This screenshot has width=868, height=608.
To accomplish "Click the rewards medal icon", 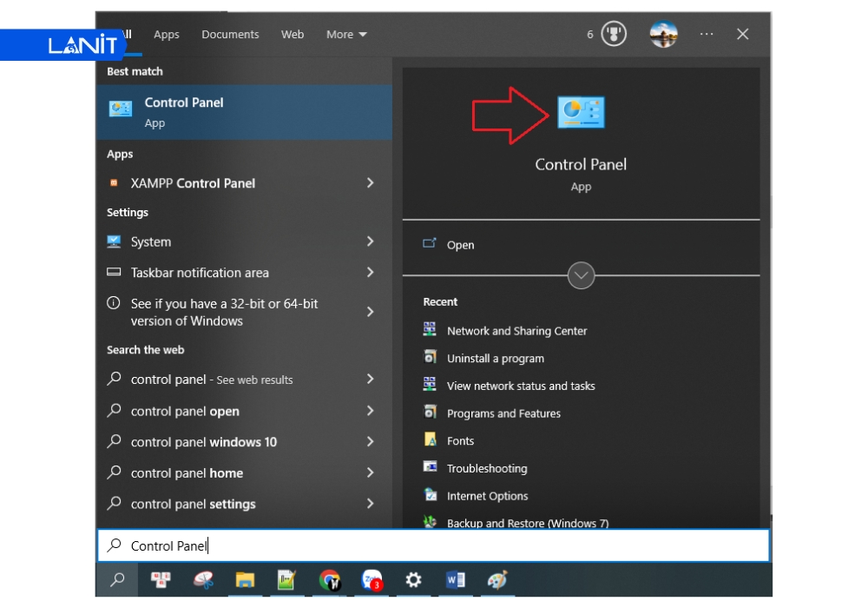I will (614, 34).
